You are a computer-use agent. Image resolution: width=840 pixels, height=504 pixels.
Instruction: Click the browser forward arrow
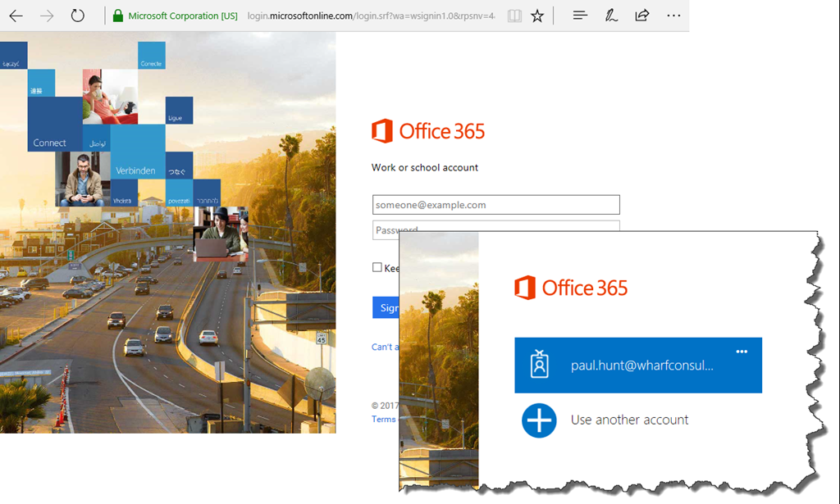(47, 16)
